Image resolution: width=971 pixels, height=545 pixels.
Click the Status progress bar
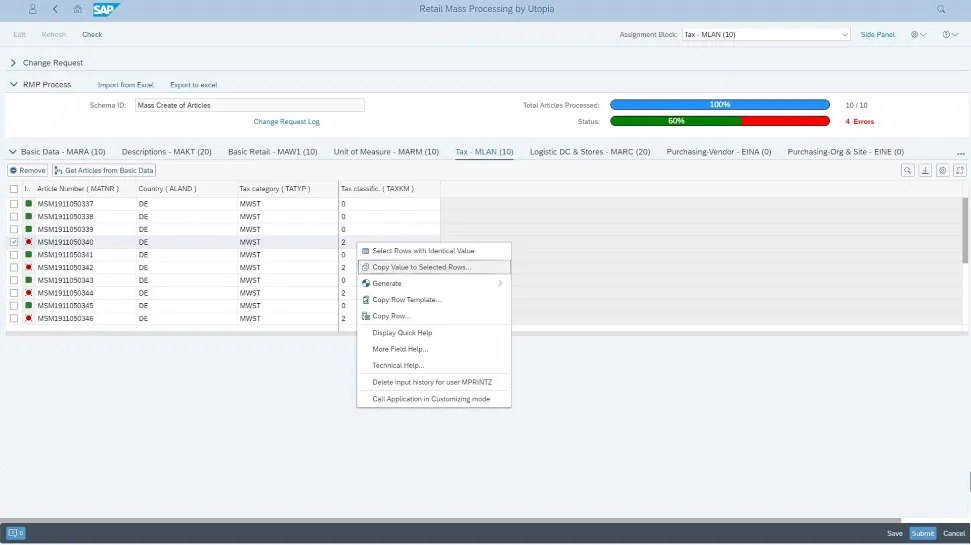719,121
